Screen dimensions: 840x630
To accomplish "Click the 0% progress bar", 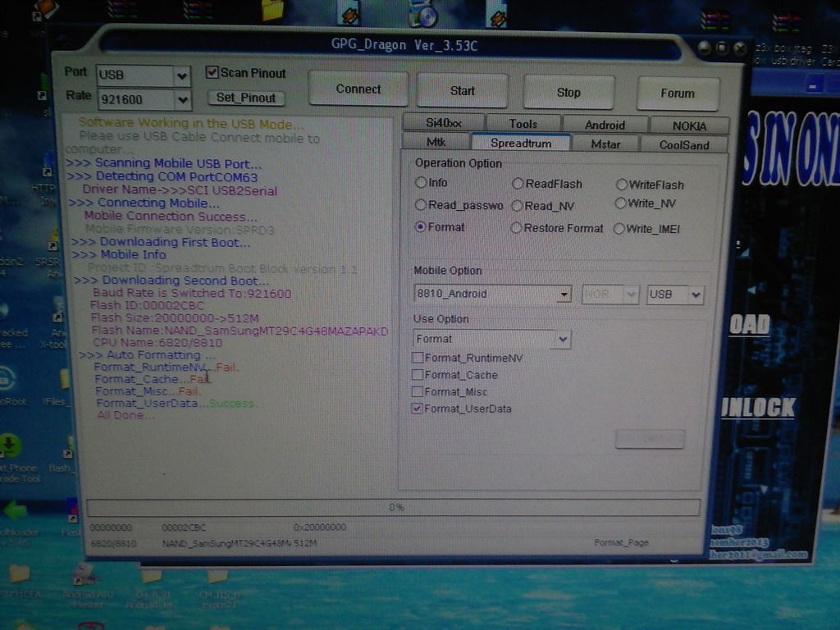I will (x=393, y=507).
